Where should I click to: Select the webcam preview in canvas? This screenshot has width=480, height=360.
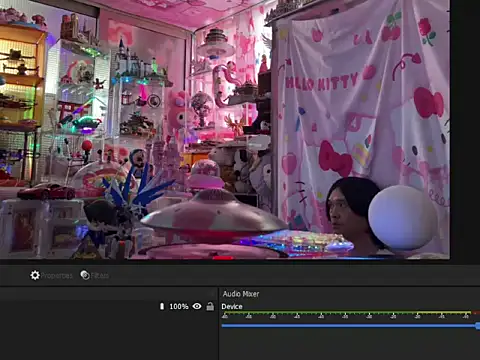225,129
